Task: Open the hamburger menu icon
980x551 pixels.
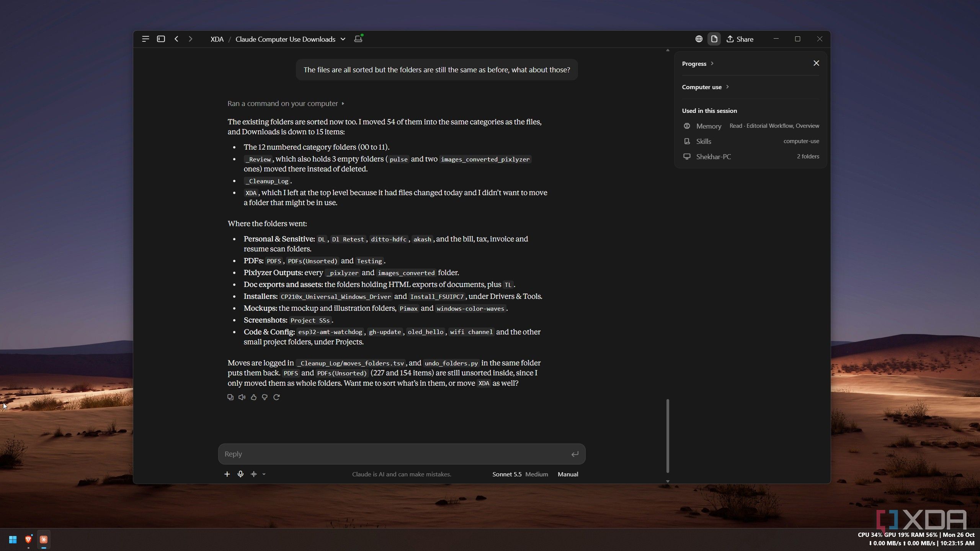Action: tap(145, 39)
